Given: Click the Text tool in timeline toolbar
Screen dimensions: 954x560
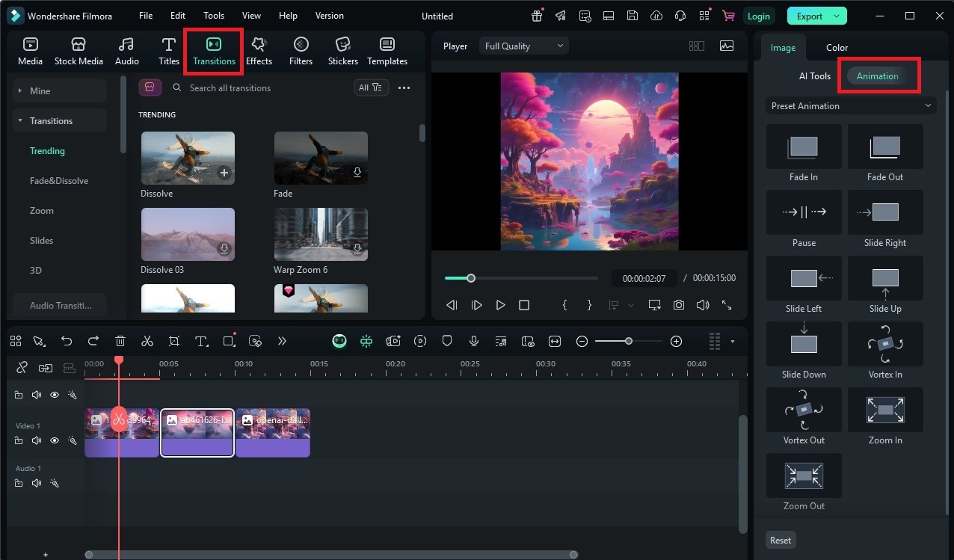Looking at the screenshot, I should [x=201, y=341].
